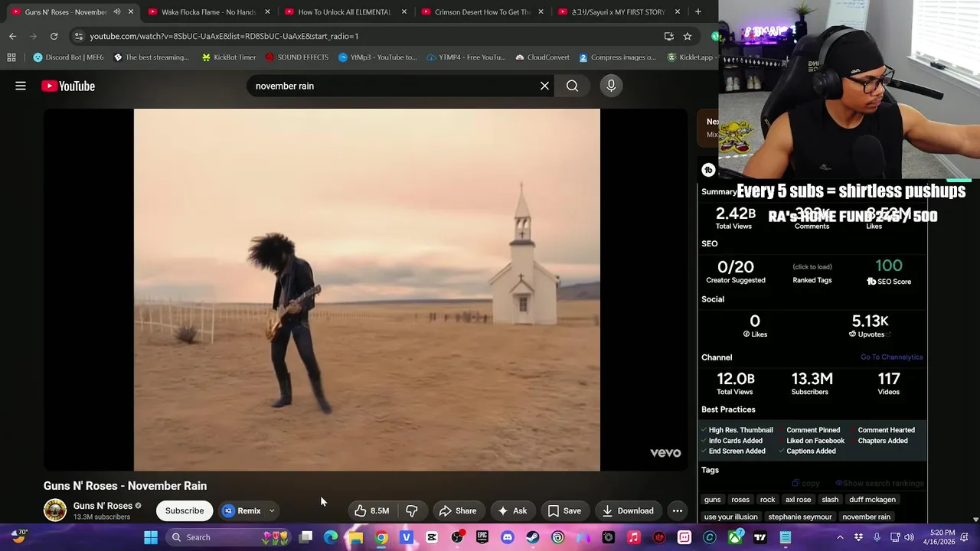
Task: Launch Discord from the taskbar
Action: click(507, 537)
